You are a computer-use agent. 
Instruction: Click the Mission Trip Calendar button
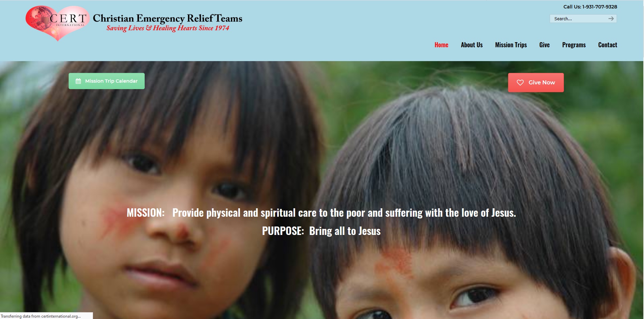[106, 81]
